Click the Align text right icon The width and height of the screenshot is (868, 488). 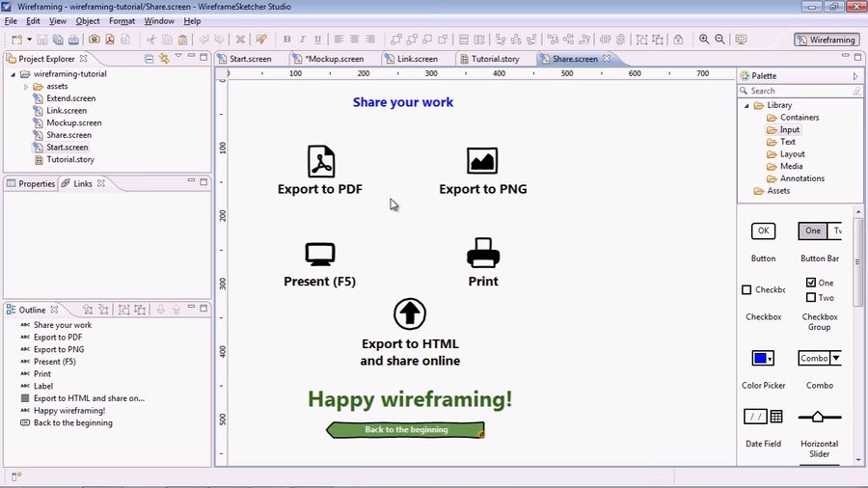coord(370,40)
